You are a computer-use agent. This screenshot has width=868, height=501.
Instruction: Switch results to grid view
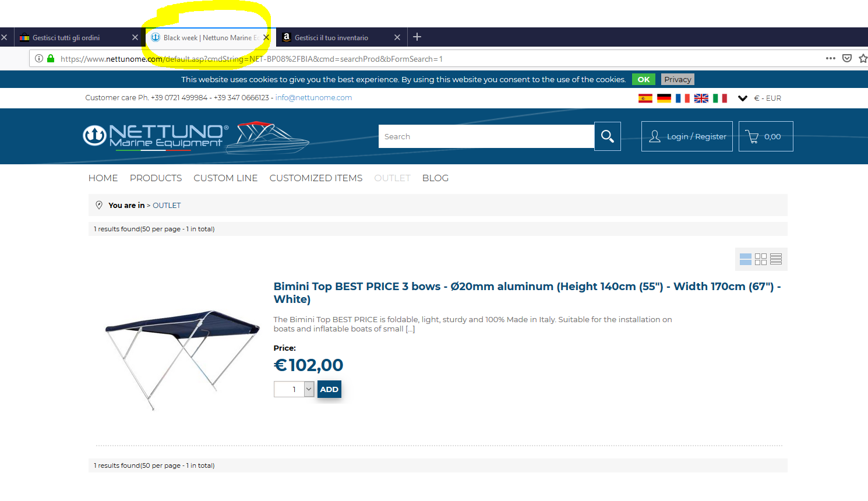(761, 259)
